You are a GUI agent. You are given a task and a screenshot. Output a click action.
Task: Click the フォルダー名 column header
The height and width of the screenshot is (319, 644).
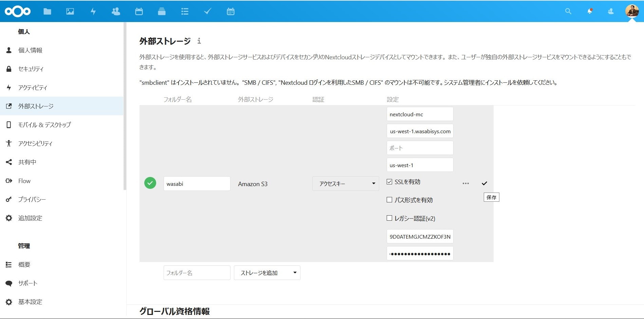point(178,99)
